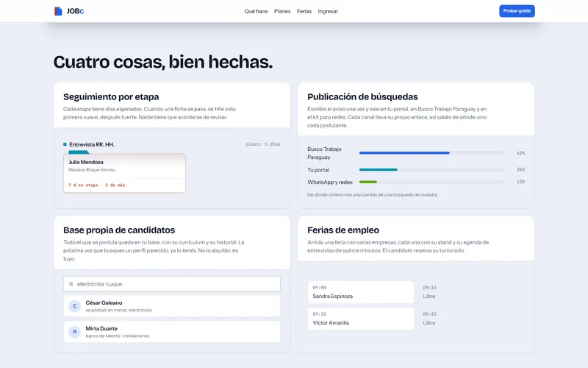This screenshot has height=368, width=588.
Task: Click the C avatar for César Galeano
Action: coord(75,306)
